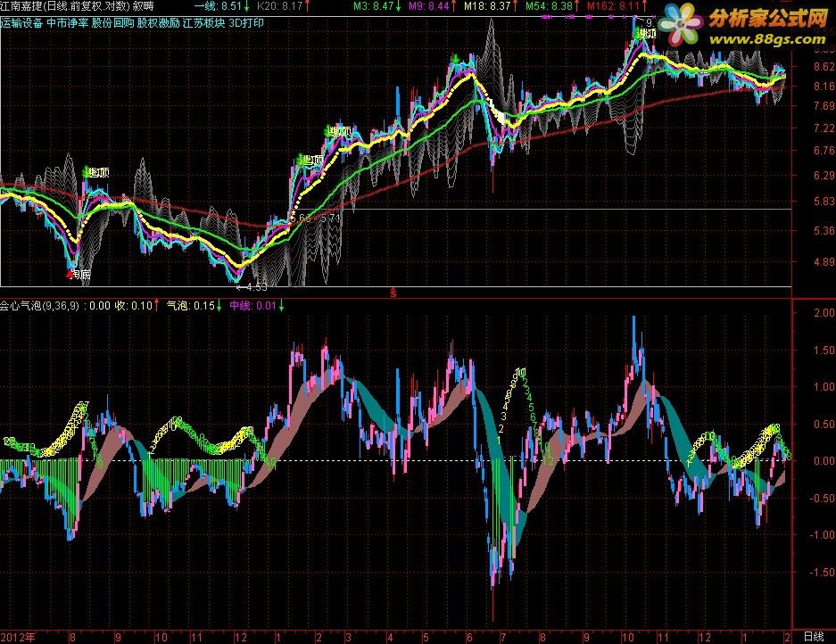Open the 中市净率 tag
This screenshot has height=644, width=836.
67,23
